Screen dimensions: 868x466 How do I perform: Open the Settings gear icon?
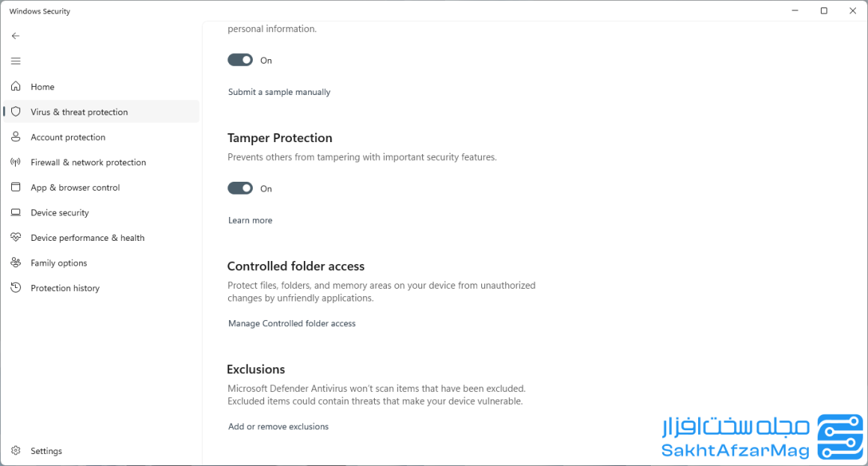(16, 450)
